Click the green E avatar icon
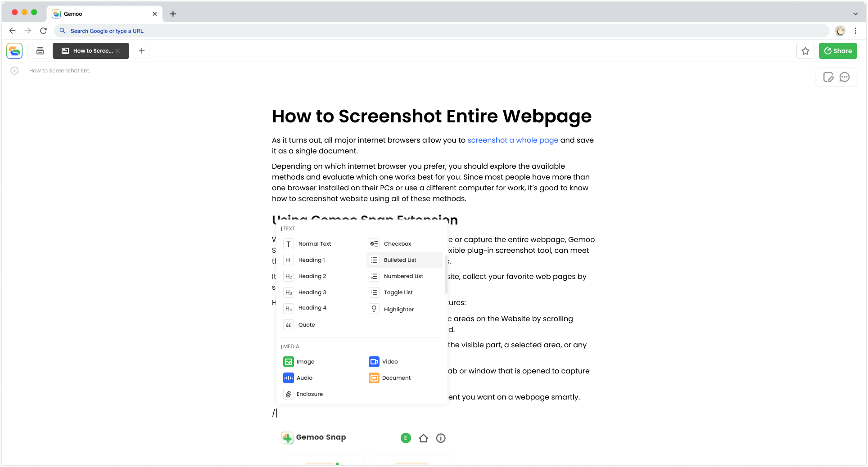Viewport: 868px width, 467px height. click(406, 438)
